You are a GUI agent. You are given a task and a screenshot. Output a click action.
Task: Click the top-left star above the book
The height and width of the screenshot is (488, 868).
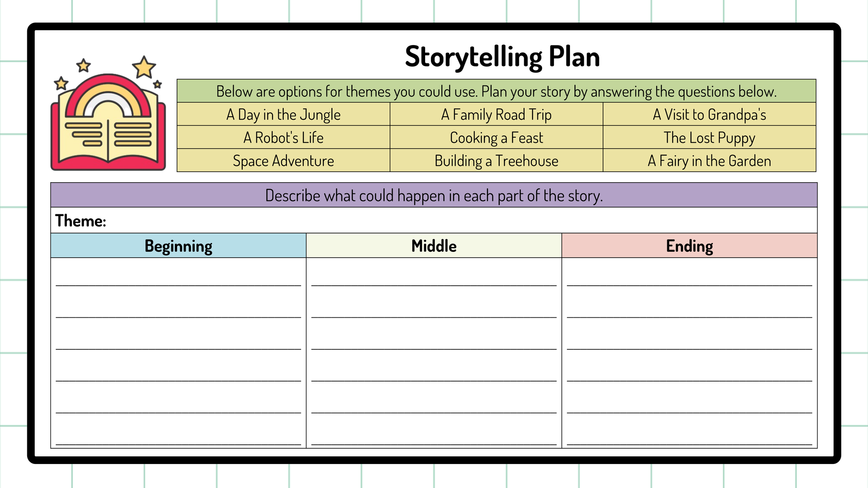[83, 66]
